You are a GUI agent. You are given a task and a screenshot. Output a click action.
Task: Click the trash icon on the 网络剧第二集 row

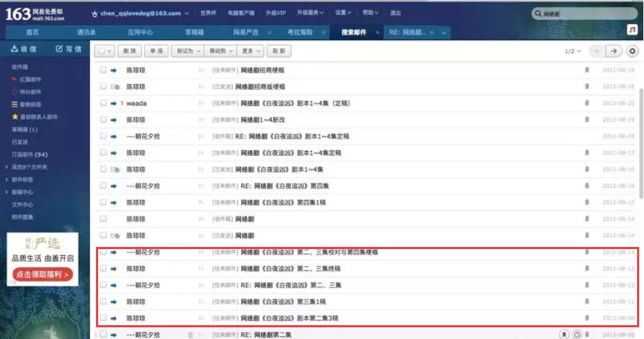click(x=191, y=335)
